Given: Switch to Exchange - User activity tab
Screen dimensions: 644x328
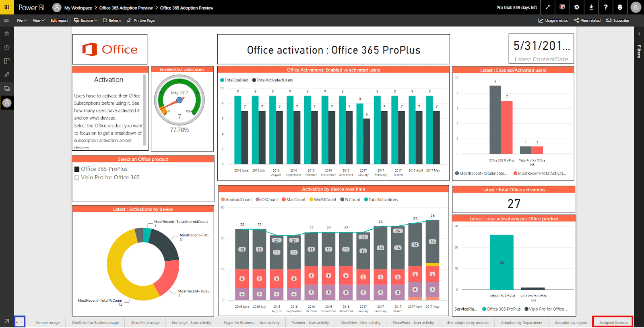Looking at the screenshot, I should point(192,323).
